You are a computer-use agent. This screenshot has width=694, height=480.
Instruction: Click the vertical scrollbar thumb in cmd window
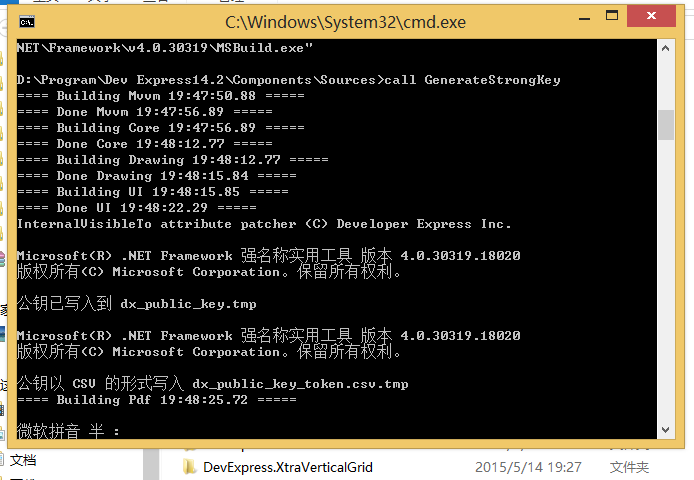pos(665,125)
